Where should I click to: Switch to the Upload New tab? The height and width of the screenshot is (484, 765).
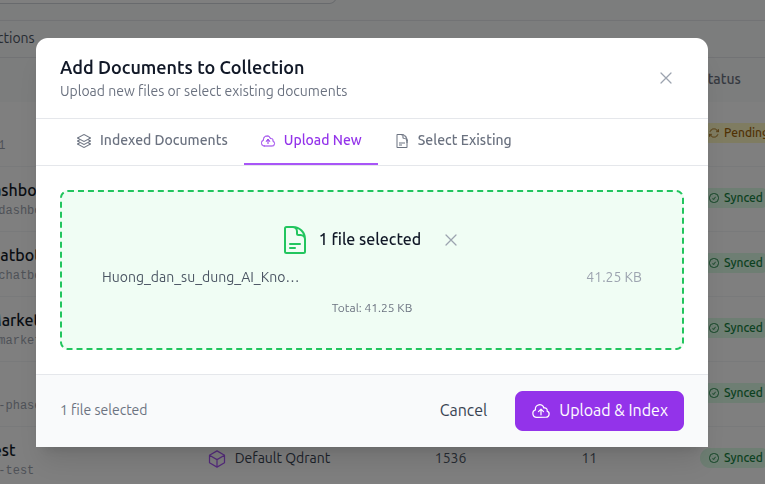(311, 141)
